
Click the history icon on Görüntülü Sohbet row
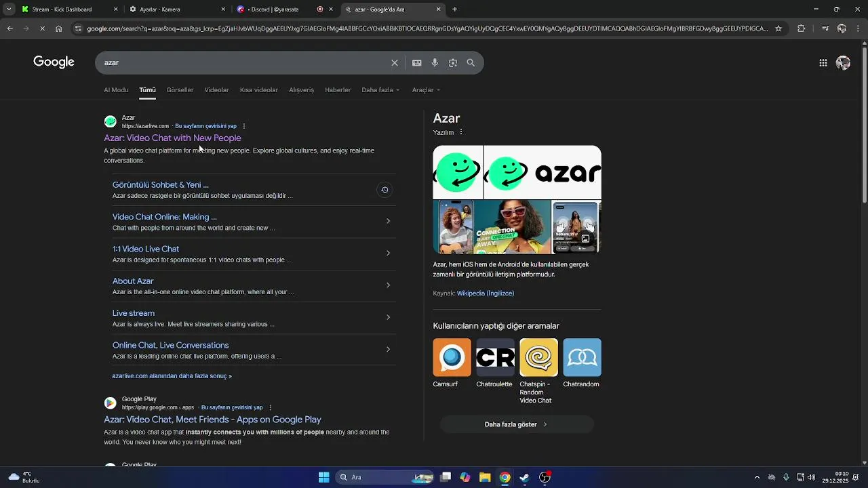[384, 190]
